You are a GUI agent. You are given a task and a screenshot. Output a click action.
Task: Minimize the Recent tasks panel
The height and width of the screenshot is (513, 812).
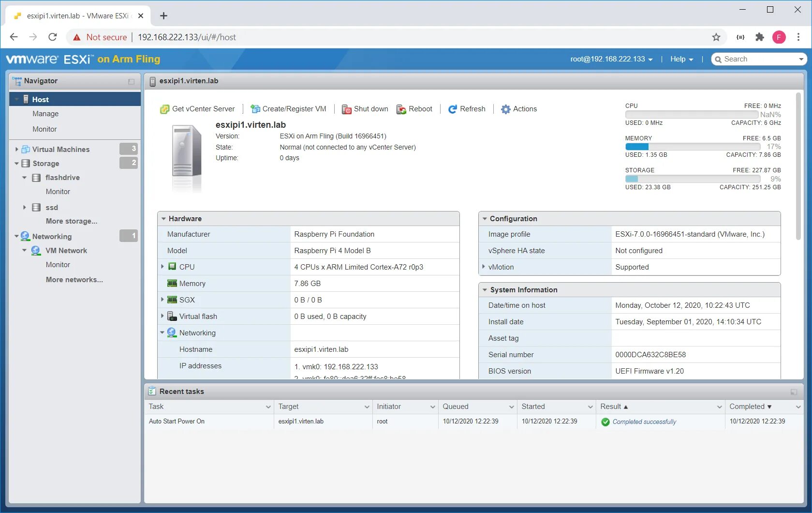pos(794,392)
